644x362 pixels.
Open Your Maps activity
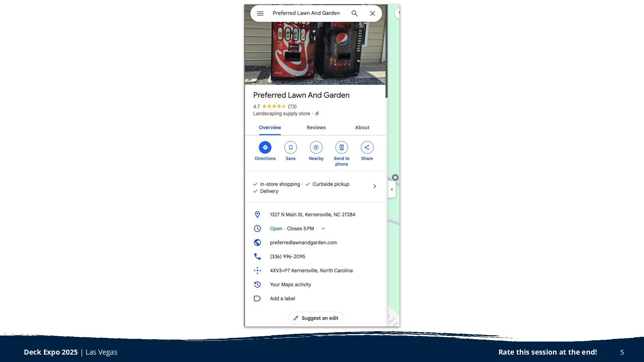click(x=290, y=285)
